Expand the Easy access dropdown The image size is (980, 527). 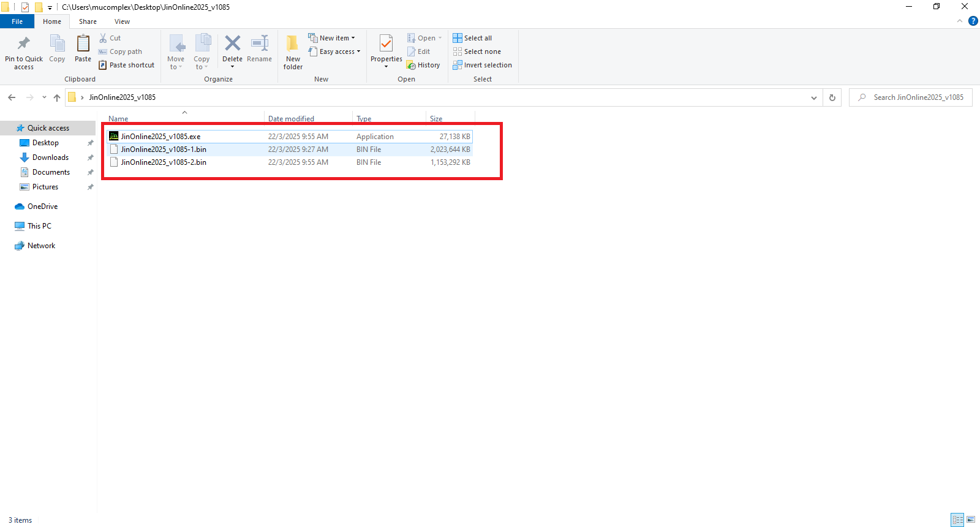point(335,51)
